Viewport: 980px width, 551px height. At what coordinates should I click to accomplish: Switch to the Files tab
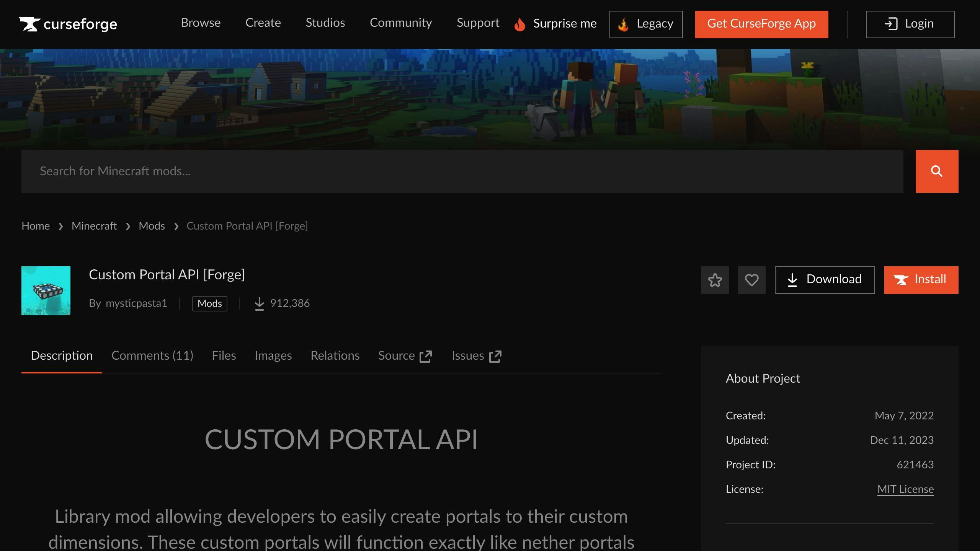point(224,356)
